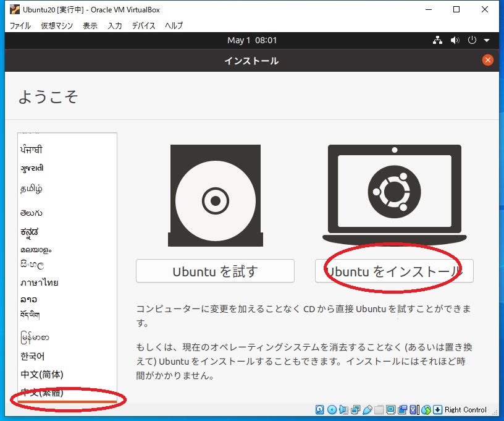The height and width of the screenshot is (421, 504).
Task: Click the Ubuntu をインストール button
Action: click(394, 271)
